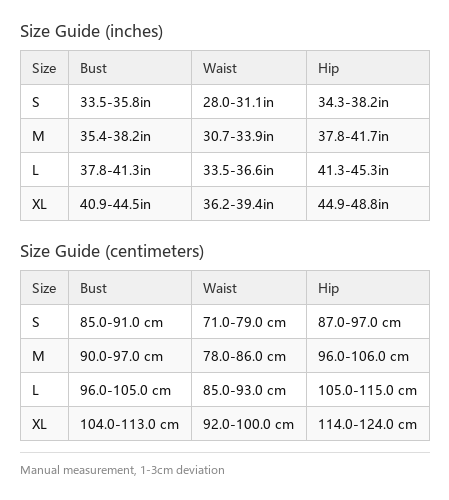Select the Waist header in inches table
The width and height of the screenshot is (449, 500).
(249, 68)
